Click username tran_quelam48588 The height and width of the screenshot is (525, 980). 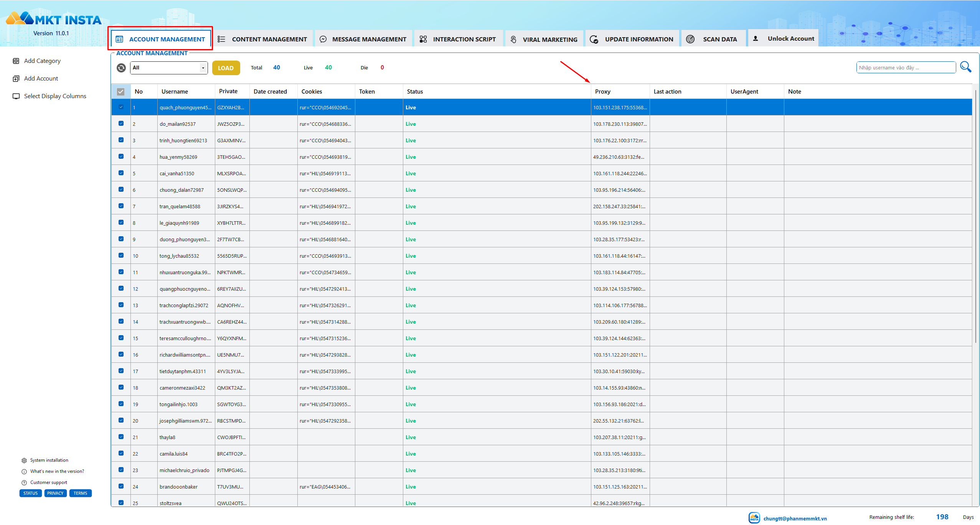pos(180,206)
